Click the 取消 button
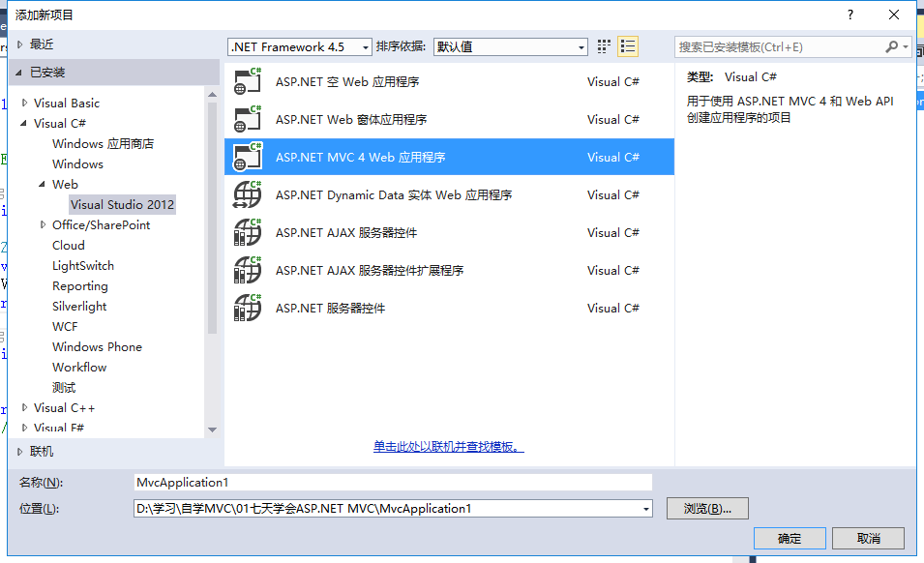The width and height of the screenshot is (924, 563). point(868,538)
